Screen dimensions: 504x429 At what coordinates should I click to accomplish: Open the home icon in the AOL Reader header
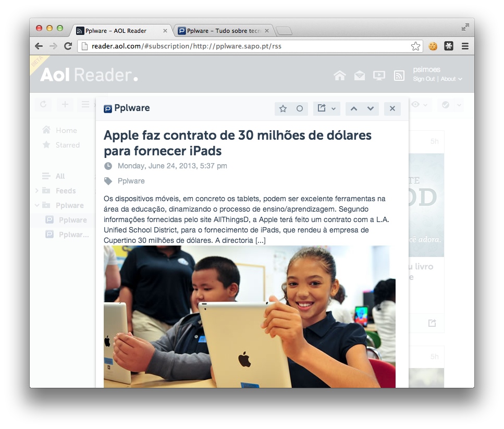(340, 76)
